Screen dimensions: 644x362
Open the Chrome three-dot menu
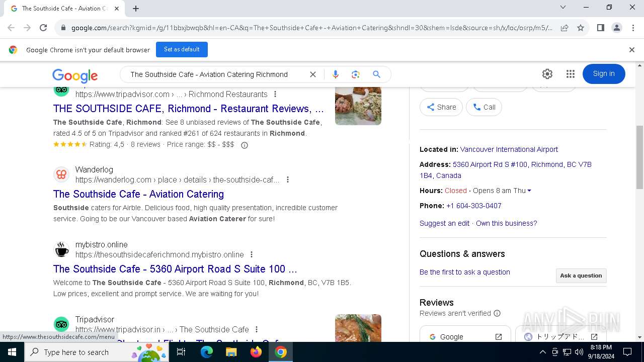coord(633,28)
